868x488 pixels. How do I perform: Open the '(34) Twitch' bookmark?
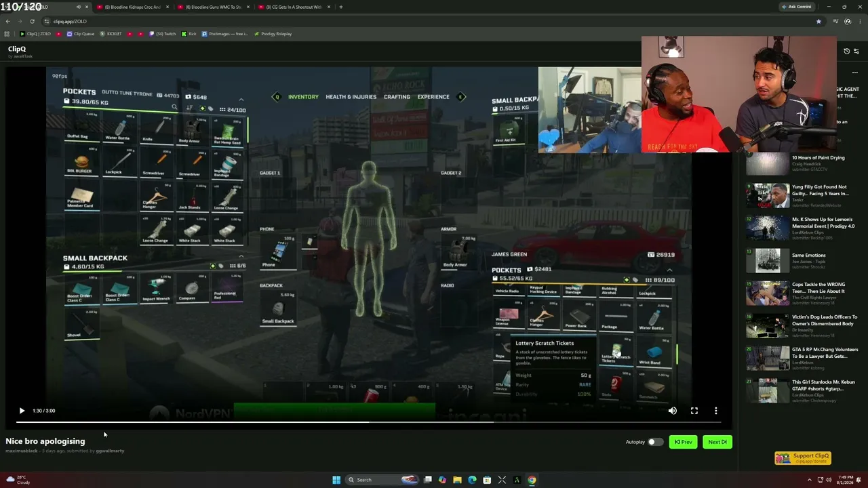tap(162, 34)
